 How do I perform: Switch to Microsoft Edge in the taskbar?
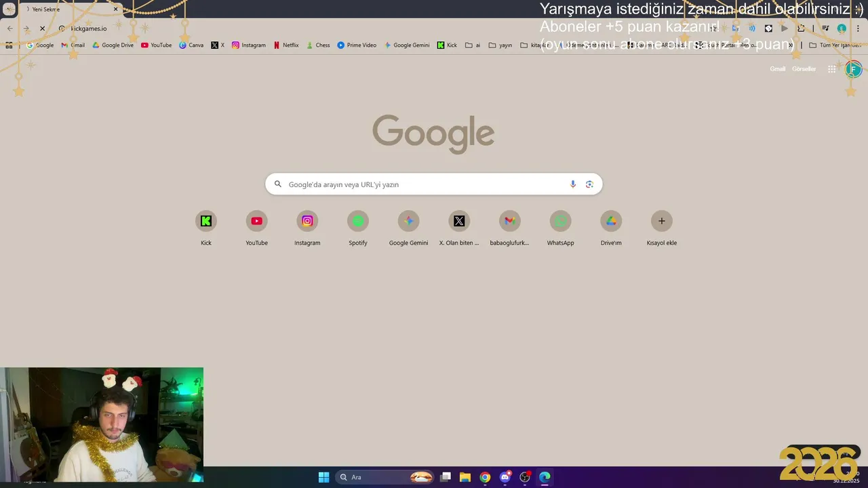[545, 477]
